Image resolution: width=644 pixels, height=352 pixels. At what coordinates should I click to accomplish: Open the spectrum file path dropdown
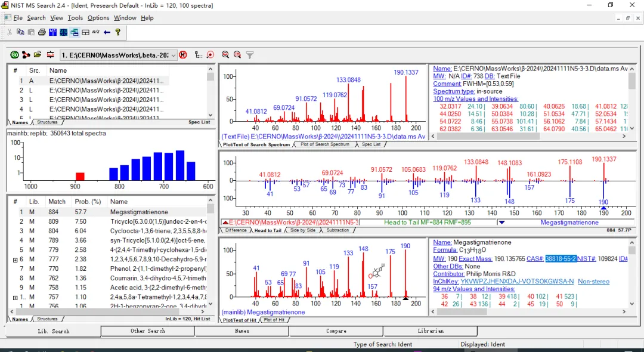(x=174, y=55)
